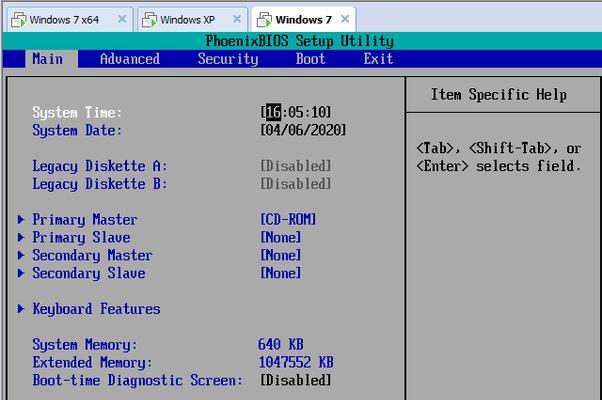Close the Windows XP tab

[237, 19]
